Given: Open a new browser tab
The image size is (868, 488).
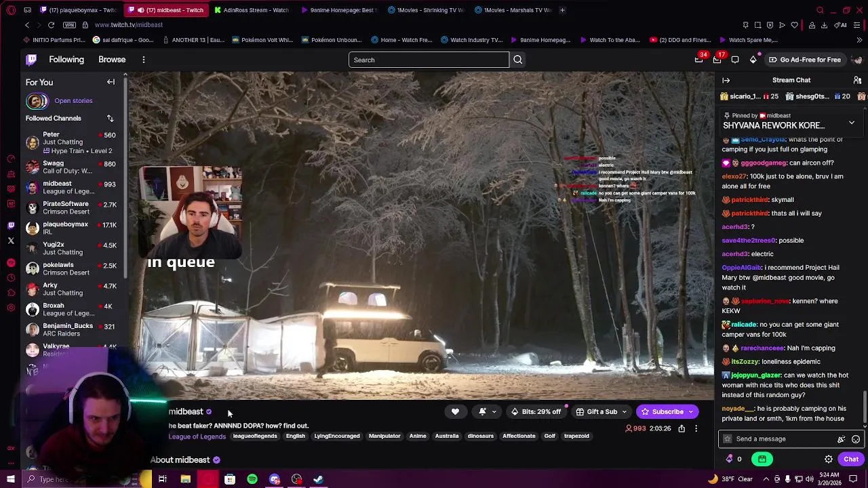Looking at the screenshot, I should point(562,10).
